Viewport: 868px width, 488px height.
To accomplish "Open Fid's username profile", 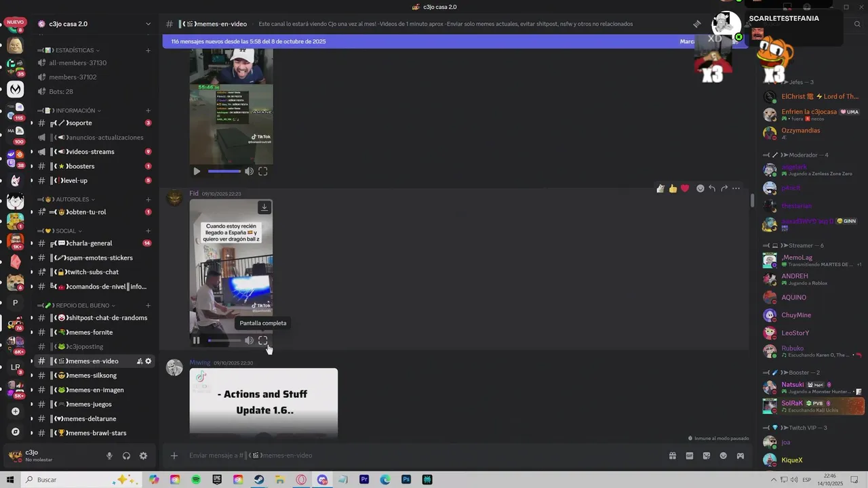I will (194, 193).
